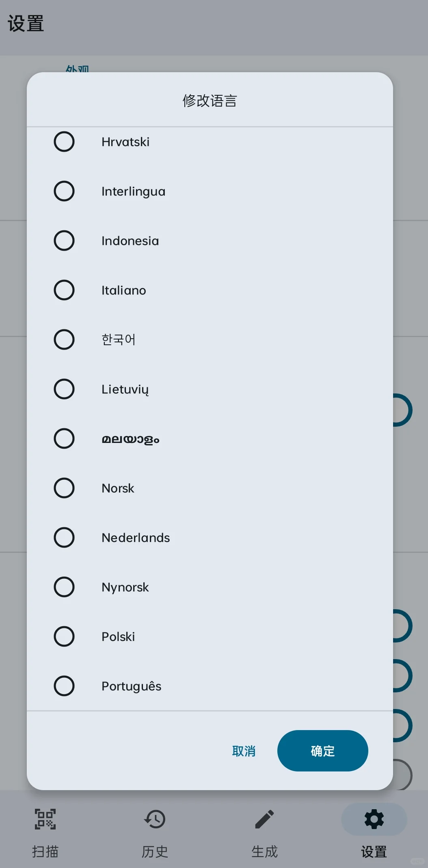Select the Hrvatski radio button
Image resolution: width=428 pixels, height=868 pixels.
click(x=64, y=142)
